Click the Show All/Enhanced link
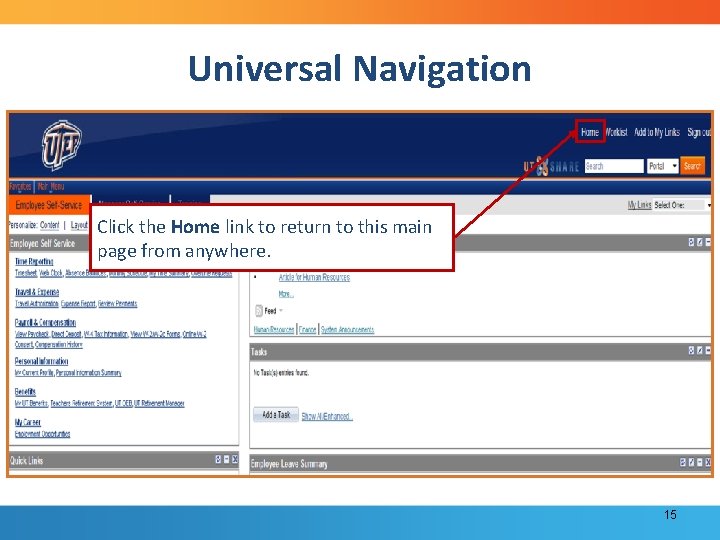 click(x=326, y=416)
